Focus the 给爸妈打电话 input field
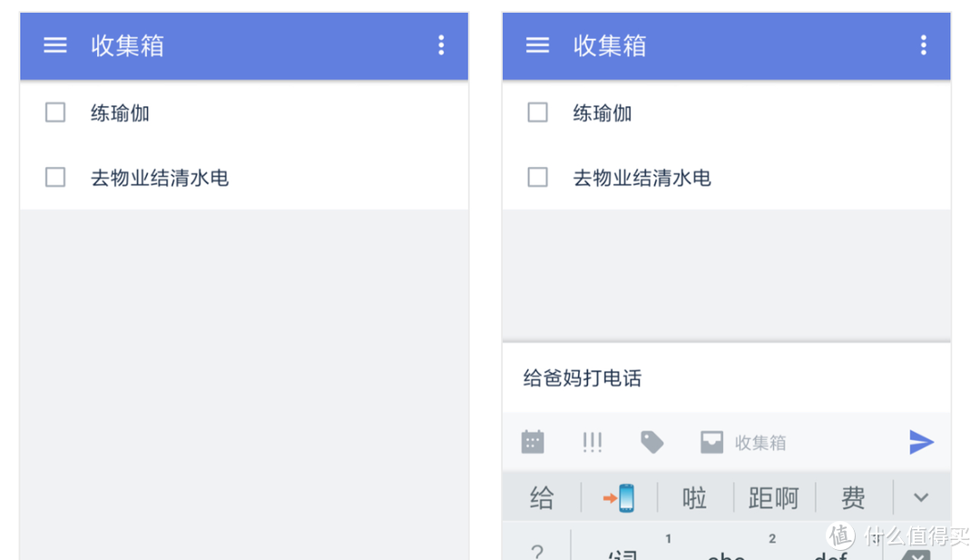This screenshot has height=560, width=980. pos(726,378)
